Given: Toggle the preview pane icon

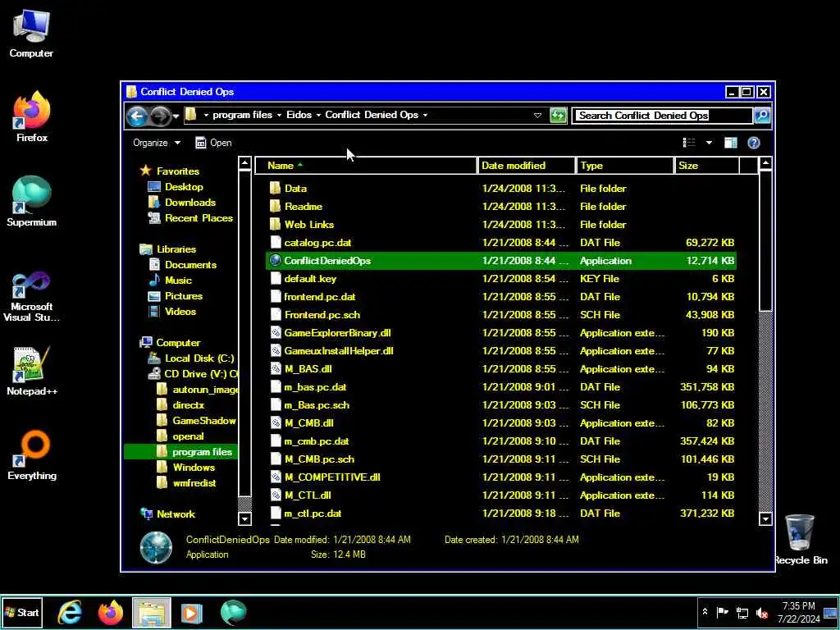Looking at the screenshot, I should (x=731, y=143).
